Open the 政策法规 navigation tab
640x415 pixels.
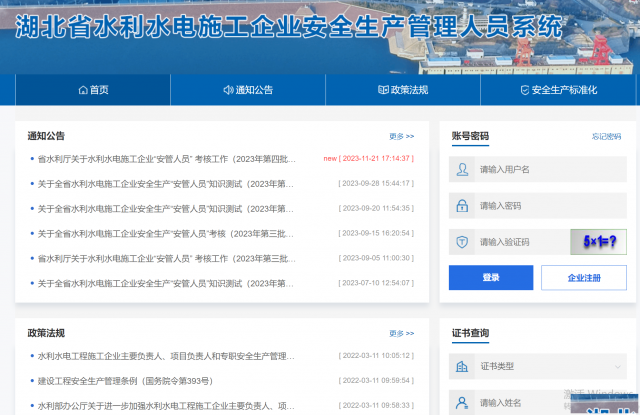403,90
